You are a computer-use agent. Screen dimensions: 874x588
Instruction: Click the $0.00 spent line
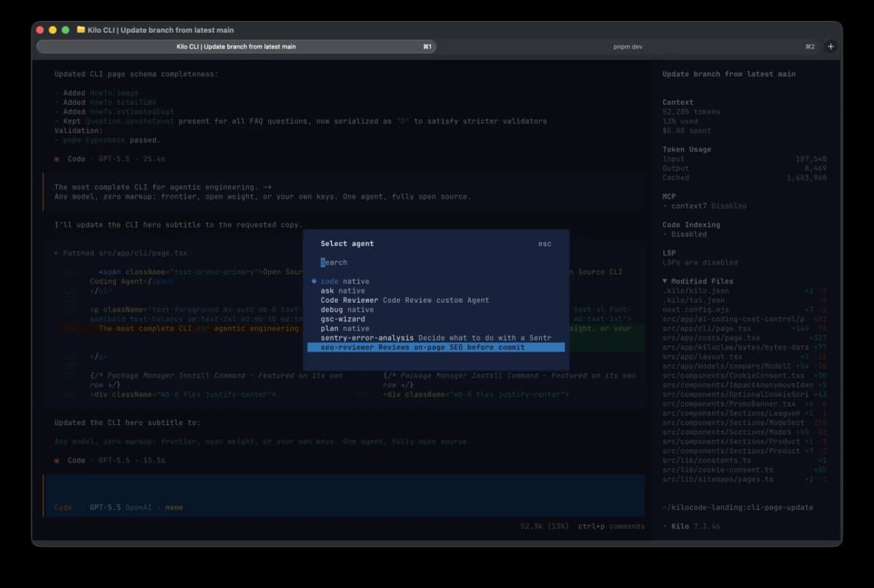(687, 131)
